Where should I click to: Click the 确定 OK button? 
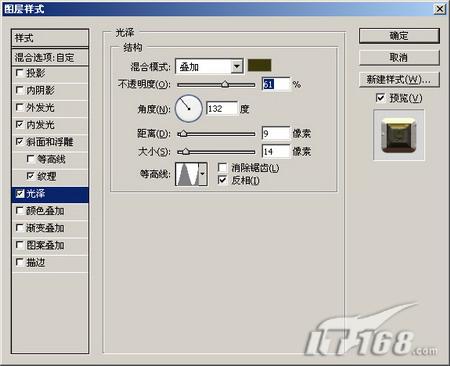(399, 36)
